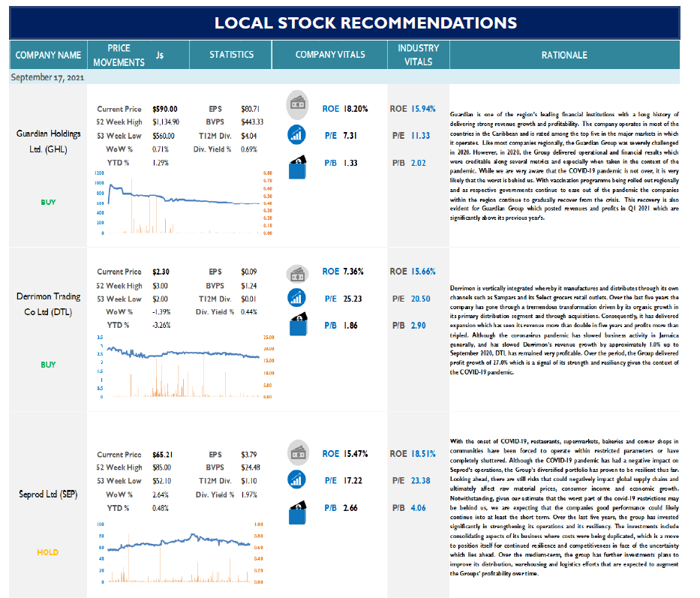Click Guardian Holdings ROE money icon
The height and width of the screenshot is (598, 700).
[297, 104]
